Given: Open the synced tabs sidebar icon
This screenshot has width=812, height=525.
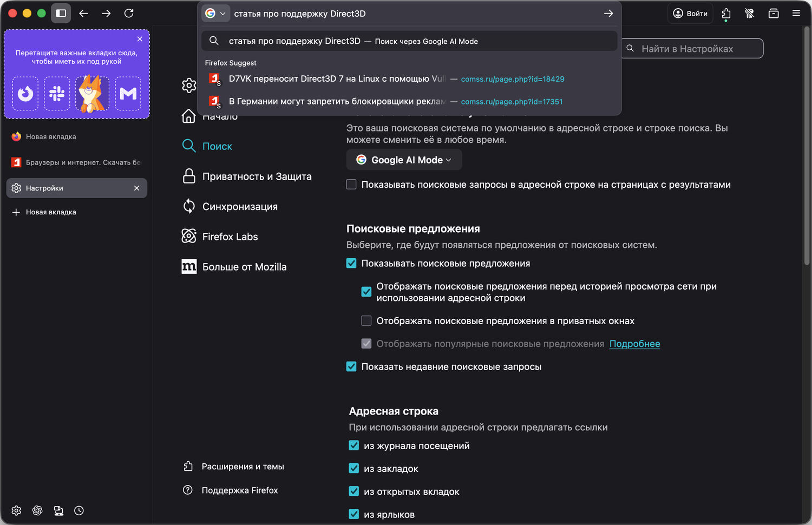Looking at the screenshot, I should pos(58,510).
